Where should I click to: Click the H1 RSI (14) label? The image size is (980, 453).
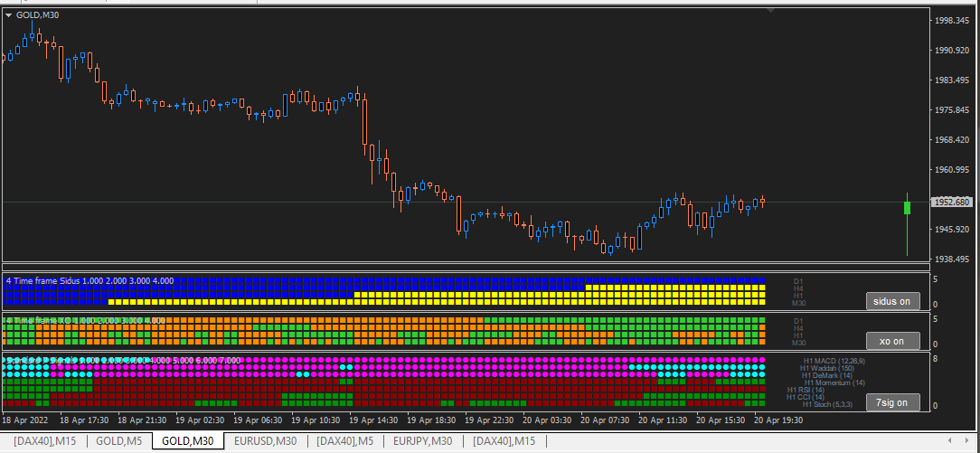coord(806,390)
